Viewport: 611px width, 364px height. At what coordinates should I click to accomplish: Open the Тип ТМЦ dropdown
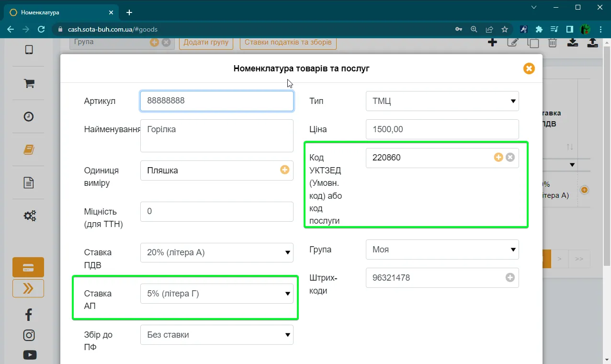[442, 101]
